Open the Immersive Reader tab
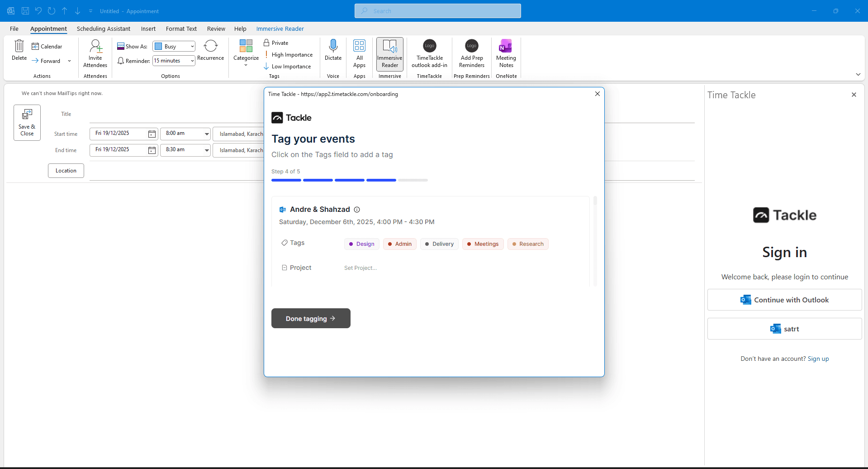The width and height of the screenshot is (868, 469). [280, 29]
